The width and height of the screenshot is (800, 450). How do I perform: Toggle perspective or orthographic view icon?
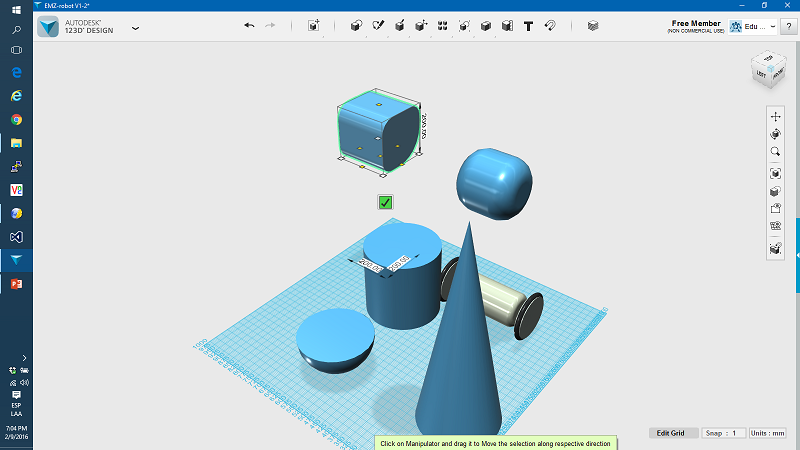point(776,191)
